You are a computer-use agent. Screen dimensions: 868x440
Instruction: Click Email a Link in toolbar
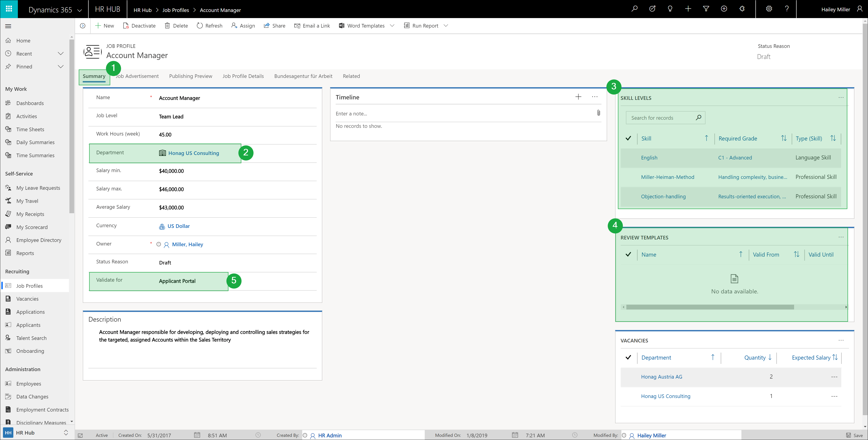[x=312, y=26]
